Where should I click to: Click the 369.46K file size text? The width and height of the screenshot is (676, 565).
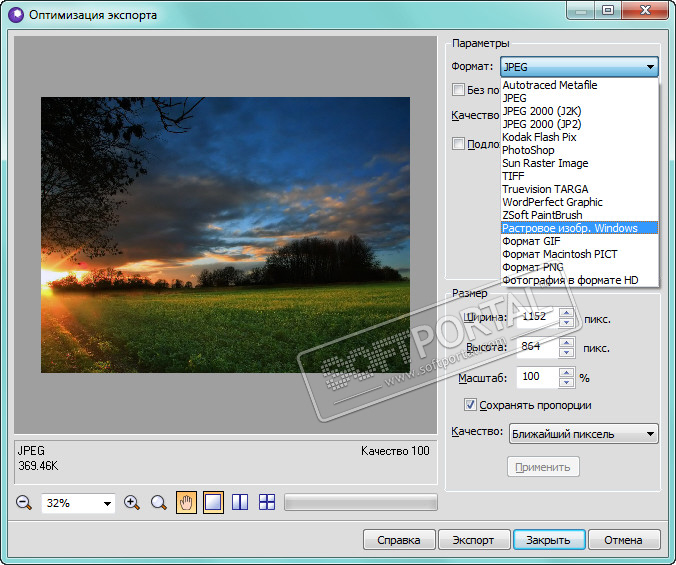pos(38,466)
